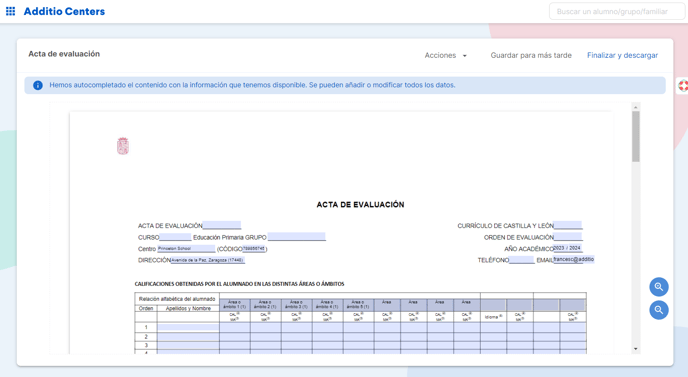The height and width of the screenshot is (377, 688).
Task: Click the 'Apellidos y Nombre' column header
Action: click(x=188, y=309)
